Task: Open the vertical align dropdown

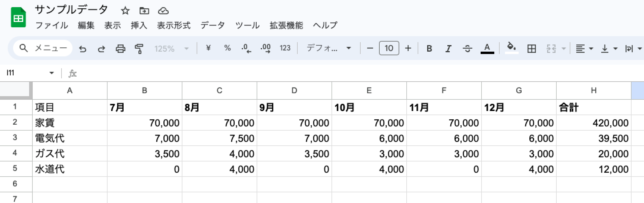Action: pyautogui.click(x=609, y=48)
